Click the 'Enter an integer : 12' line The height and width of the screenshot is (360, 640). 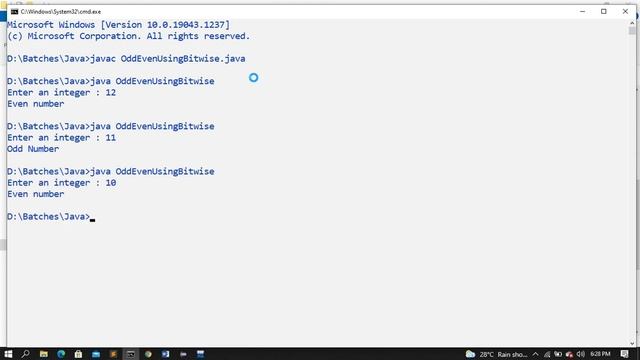pos(62,93)
